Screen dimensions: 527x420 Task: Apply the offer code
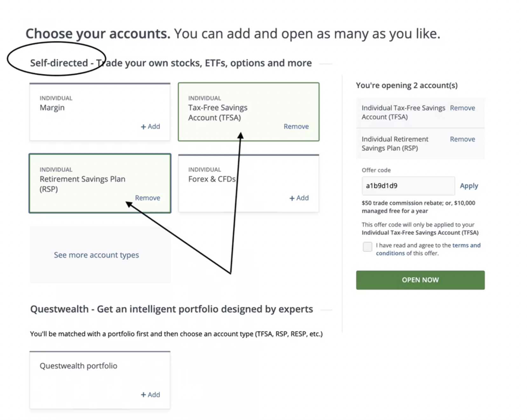[469, 186]
